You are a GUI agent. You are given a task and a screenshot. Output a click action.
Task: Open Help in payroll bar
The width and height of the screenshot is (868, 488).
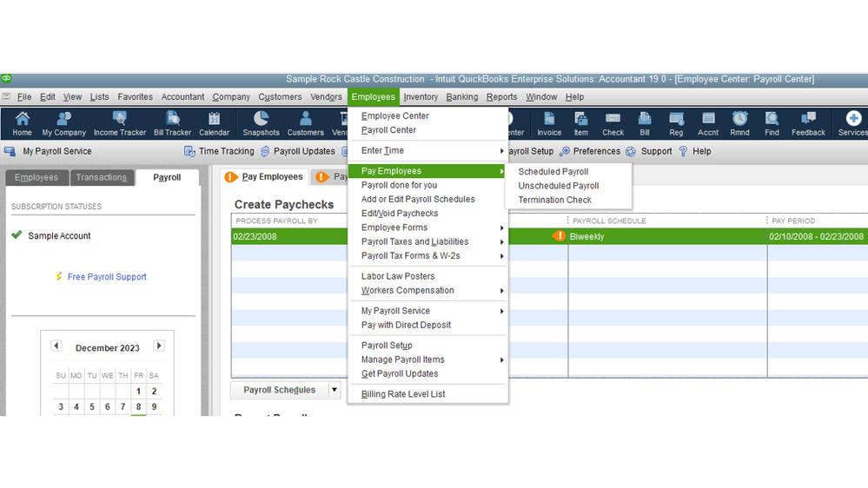695,151
